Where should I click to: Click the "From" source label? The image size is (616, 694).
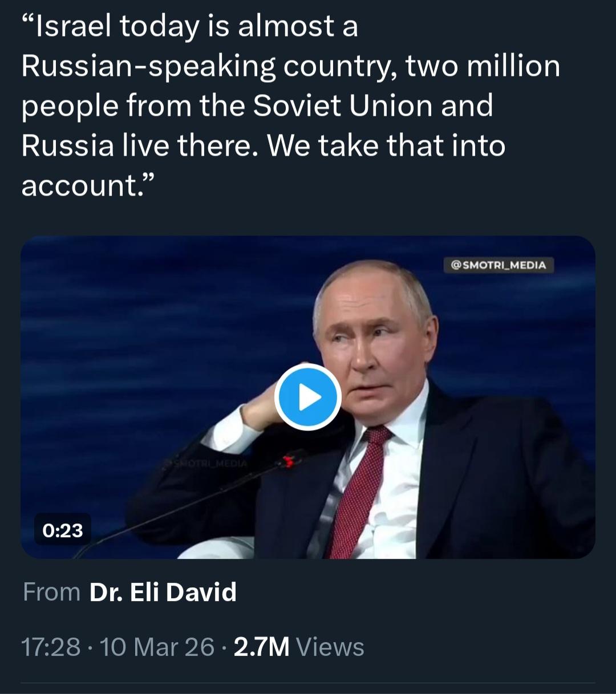pos(51,592)
